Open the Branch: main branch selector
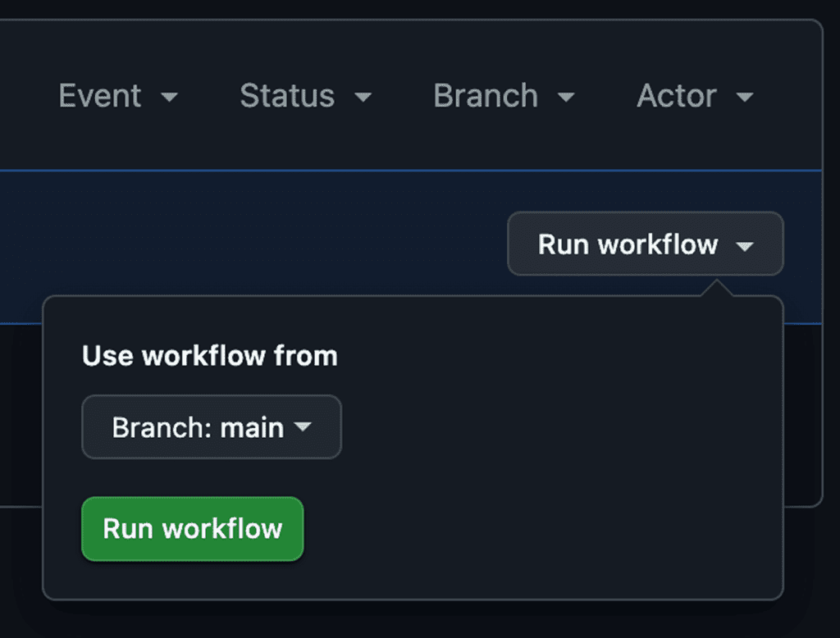This screenshot has height=638, width=840. click(211, 426)
